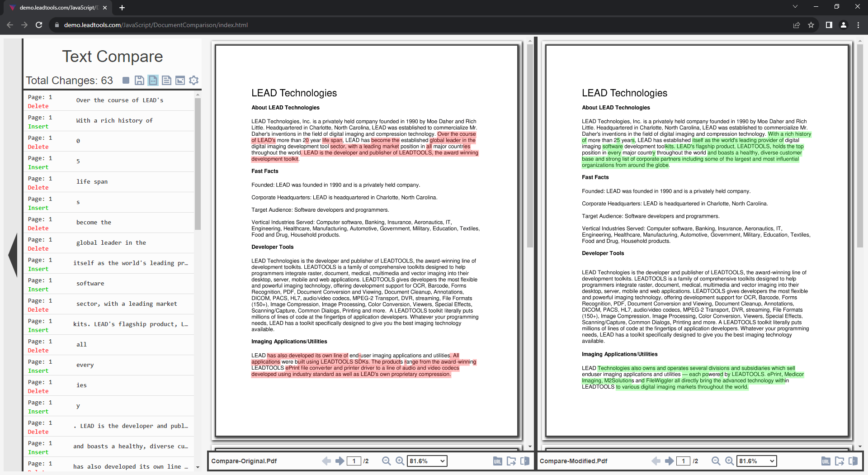Click 'With a rich history' highlight in modified document
The height and width of the screenshot is (475, 868).
(789, 134)
